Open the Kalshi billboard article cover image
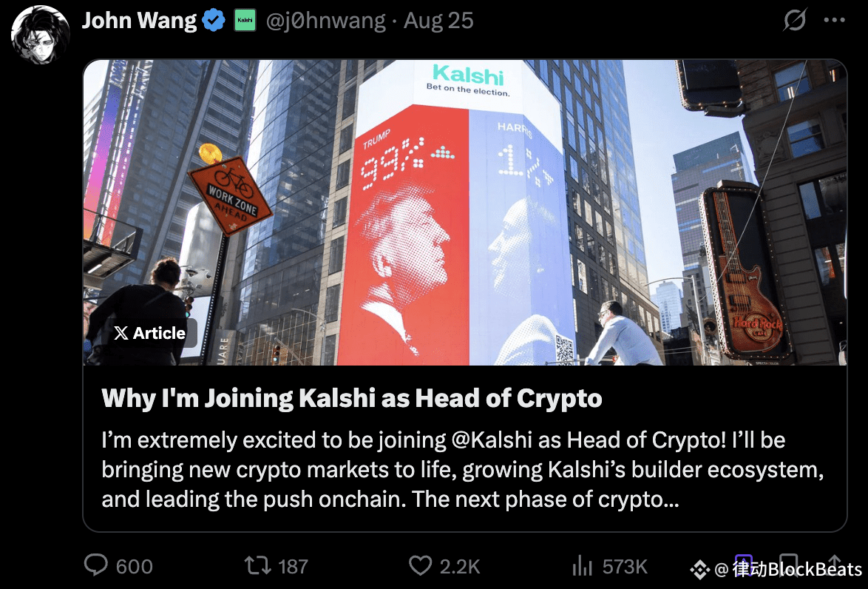Viewport: 868px width, 589px height. [465, 212]
